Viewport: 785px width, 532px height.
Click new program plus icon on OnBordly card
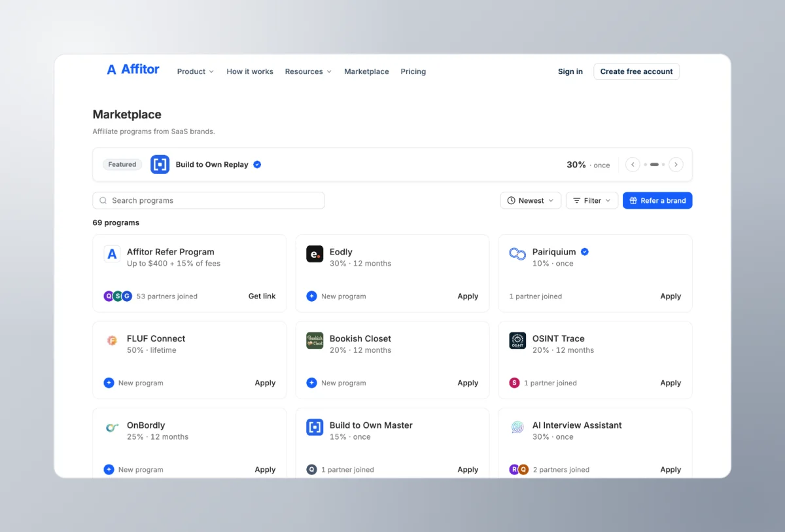tap(109, 470)
